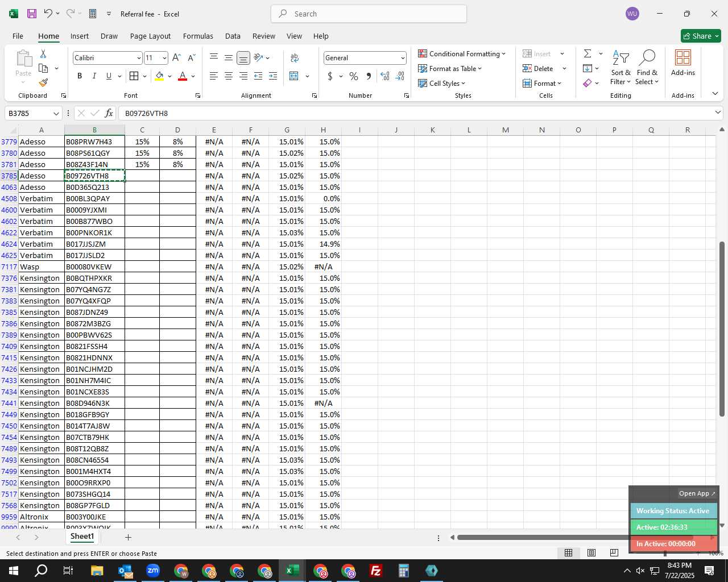The image size is (728, 582).
Task: Apply Comma Style format
Action: [369, 76]
